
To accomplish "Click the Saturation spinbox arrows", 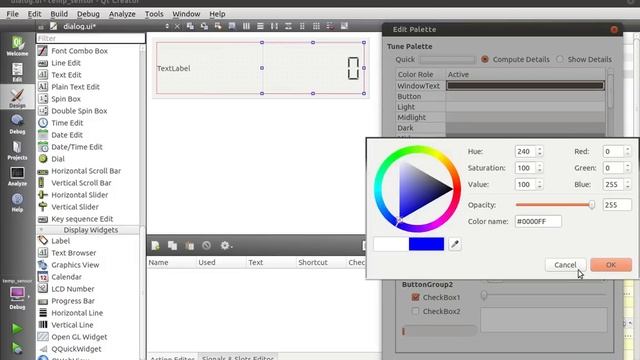I will pyautogui.click(x=540, y=168).
